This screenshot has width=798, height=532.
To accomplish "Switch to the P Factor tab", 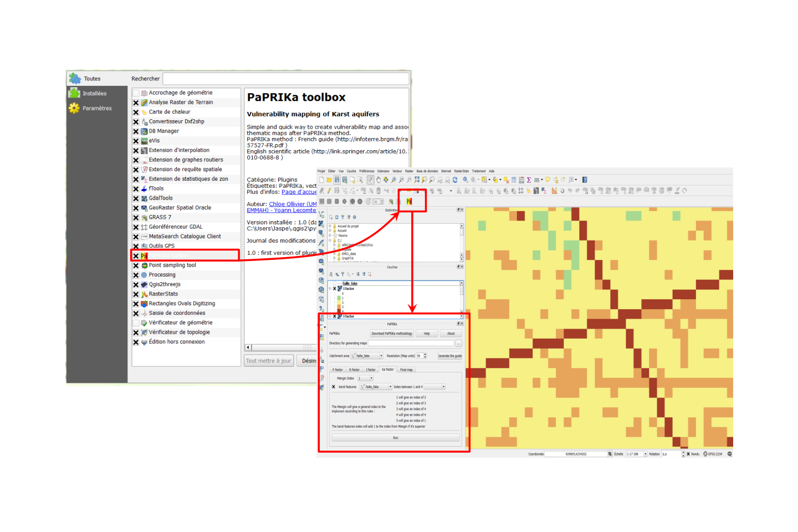I will pos(337,370).
